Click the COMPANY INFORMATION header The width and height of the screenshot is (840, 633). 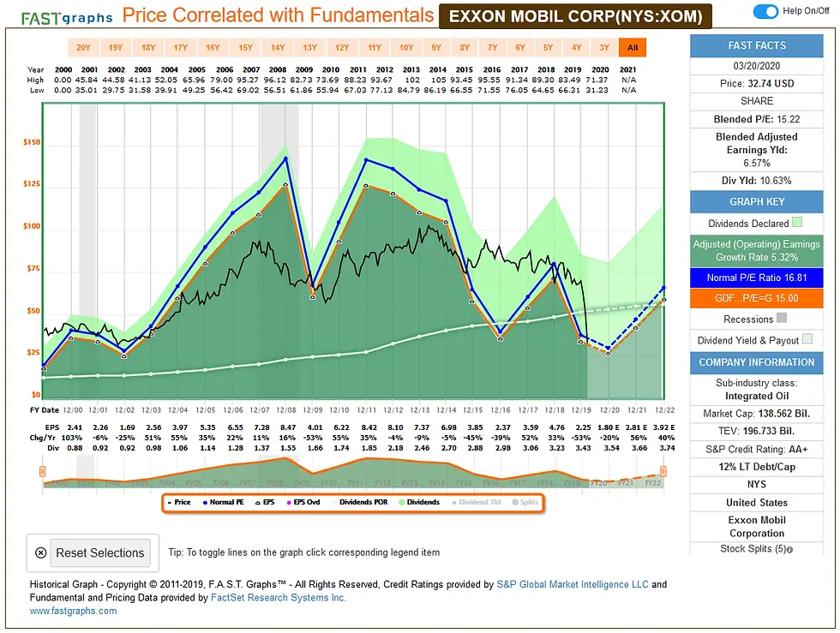pos(756,362)
